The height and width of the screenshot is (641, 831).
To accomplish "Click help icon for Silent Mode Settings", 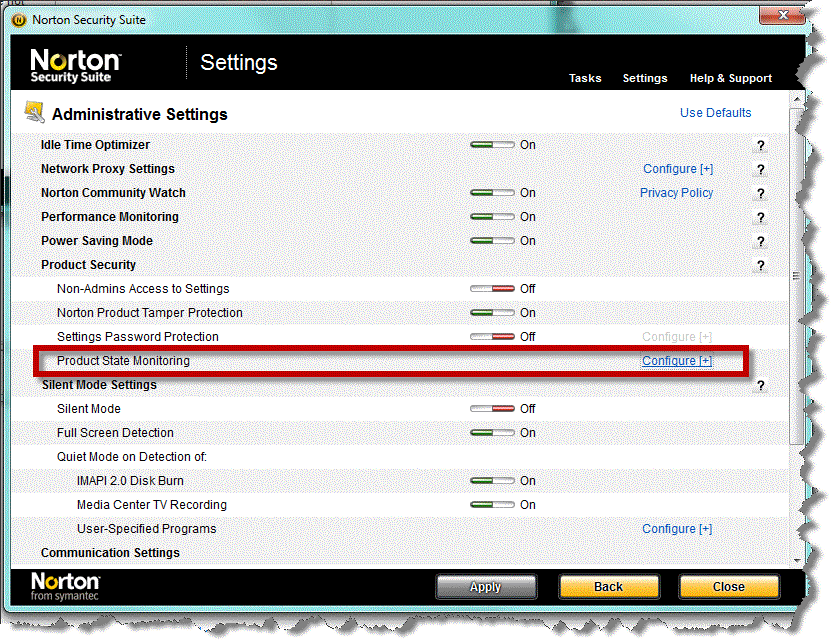I will 761,386.
